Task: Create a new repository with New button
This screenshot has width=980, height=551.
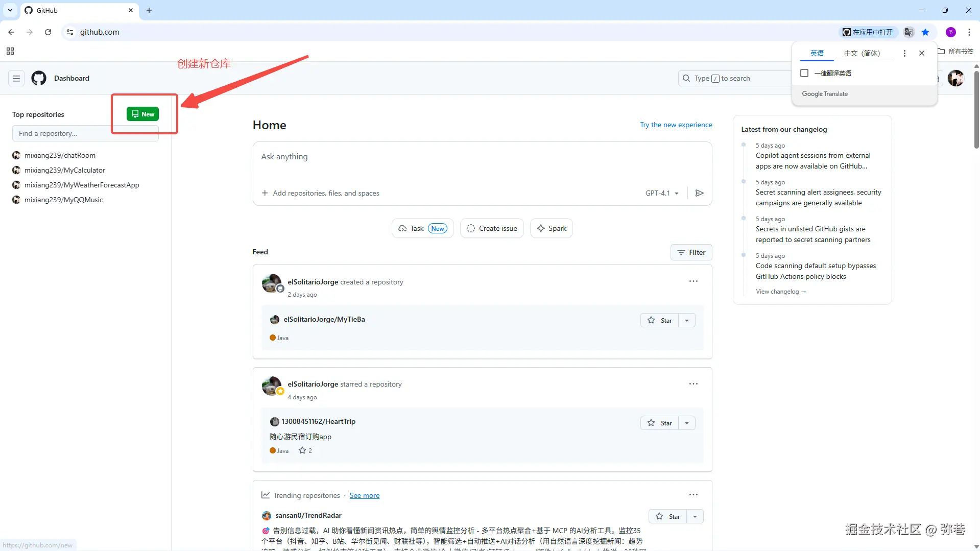Action: point(142,114)
